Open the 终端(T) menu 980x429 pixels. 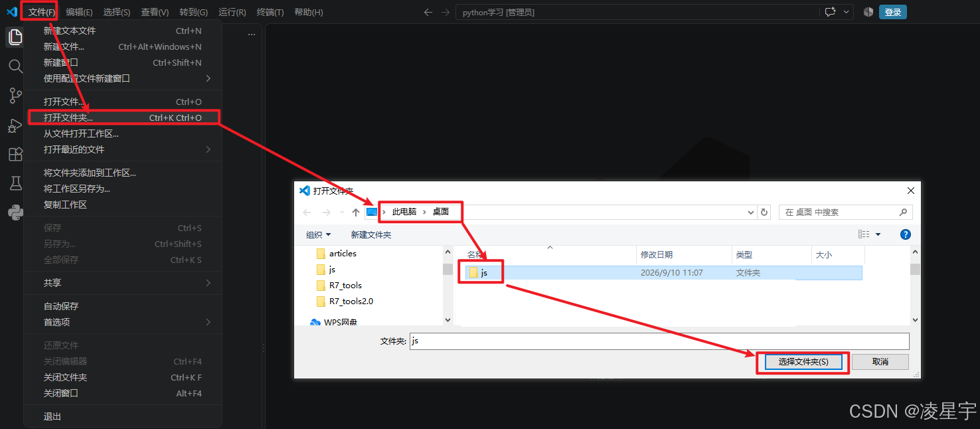click(270, 12)
